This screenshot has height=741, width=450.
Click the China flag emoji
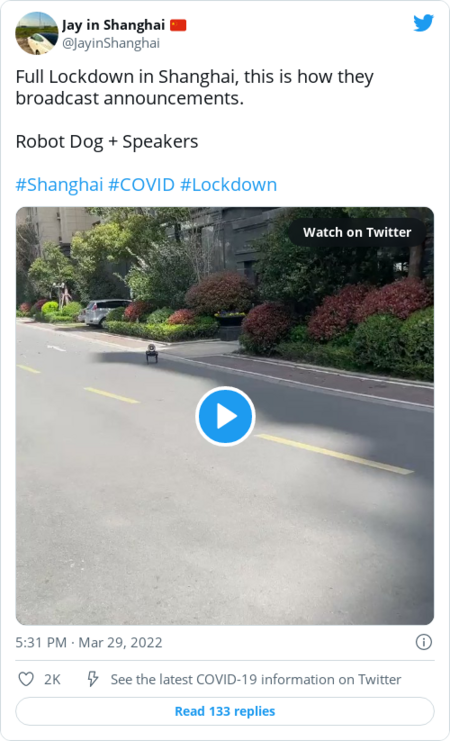[178, 25]
